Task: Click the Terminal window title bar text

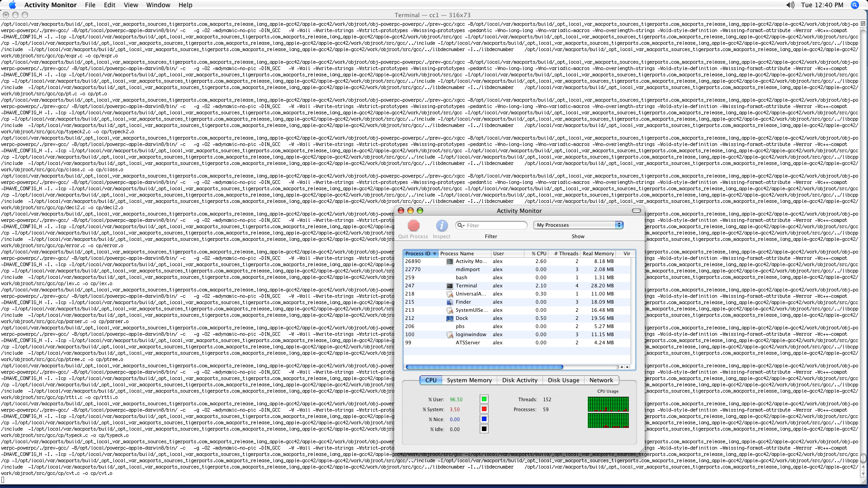Action: pos(432,15)
